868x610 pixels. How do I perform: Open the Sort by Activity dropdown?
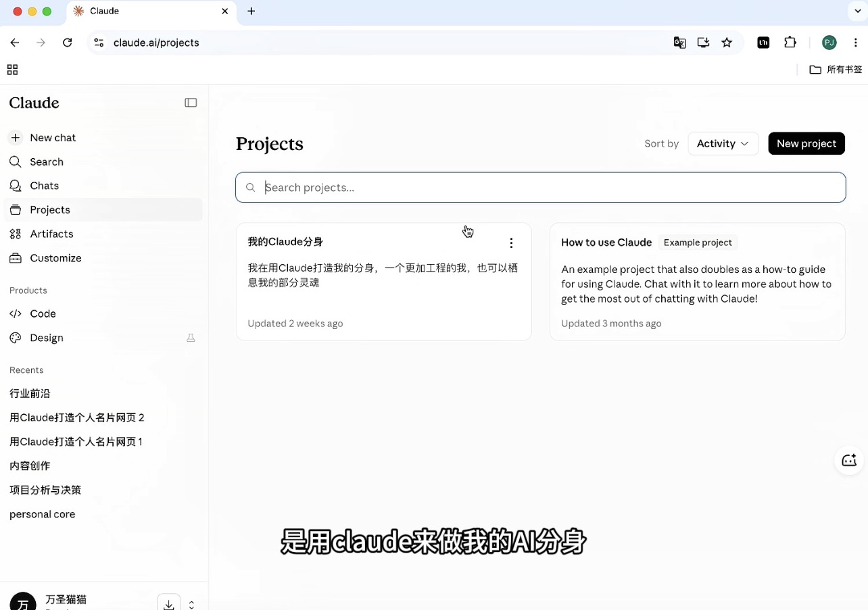pos(723,143)
